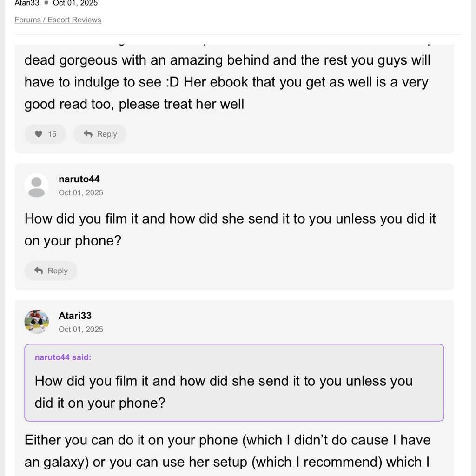Click the quoted question inside the purple box
This screenshot has width=476, height=476.
(224, 391)
